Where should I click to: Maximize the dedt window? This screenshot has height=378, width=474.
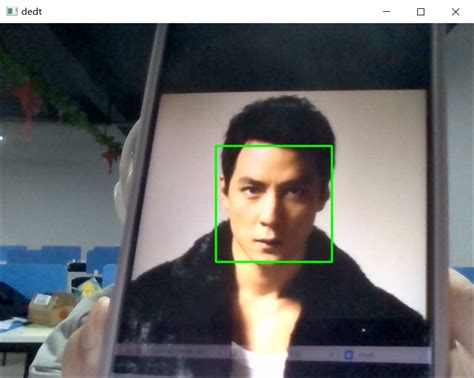(421, 12)
